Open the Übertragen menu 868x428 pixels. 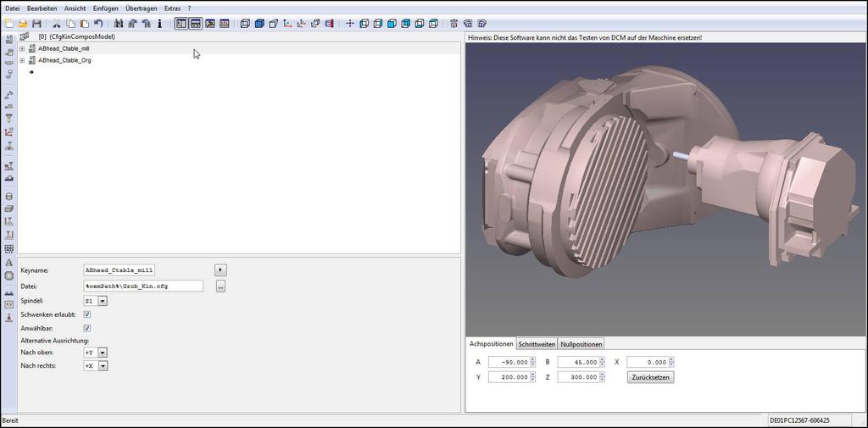pyautogui.click(x=142, y=8)
